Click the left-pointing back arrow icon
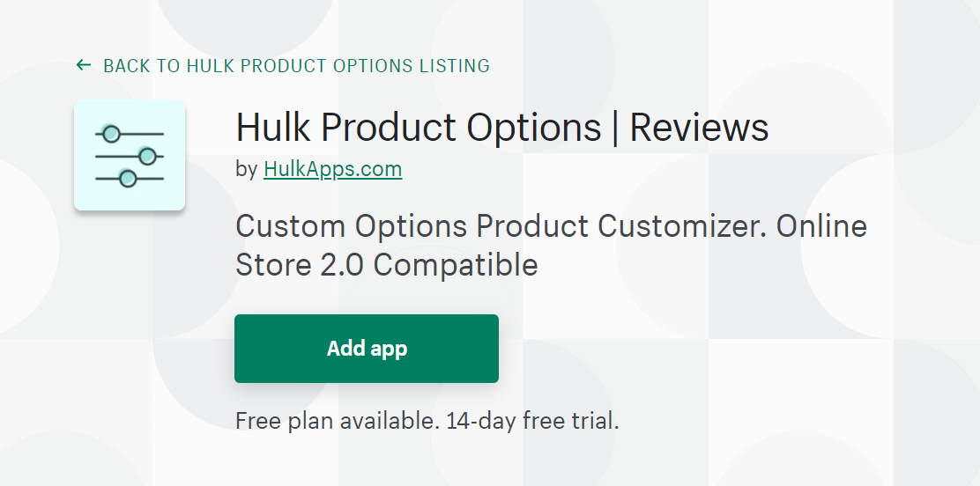Image resolution: width=980 pixels, height=486 pixels. (83, 65)
